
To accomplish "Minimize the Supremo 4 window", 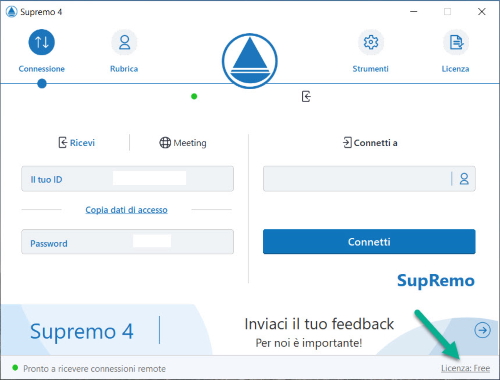I will coord(414,12).
